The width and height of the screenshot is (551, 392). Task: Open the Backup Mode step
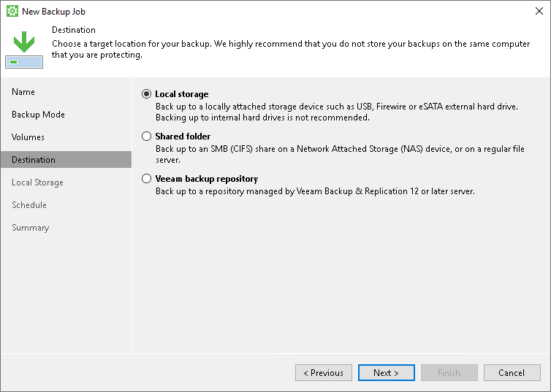[x=38, y=115]
